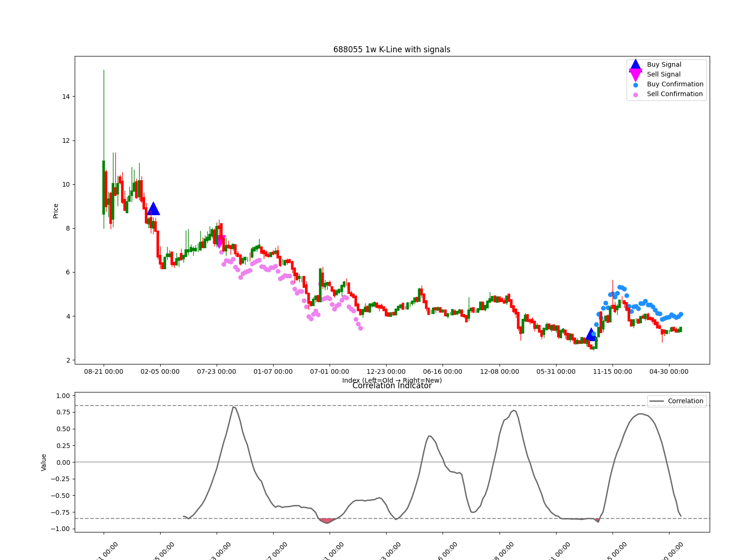Click the correlation axis value 1.00
747x560 pixels.
click(63, 396)
